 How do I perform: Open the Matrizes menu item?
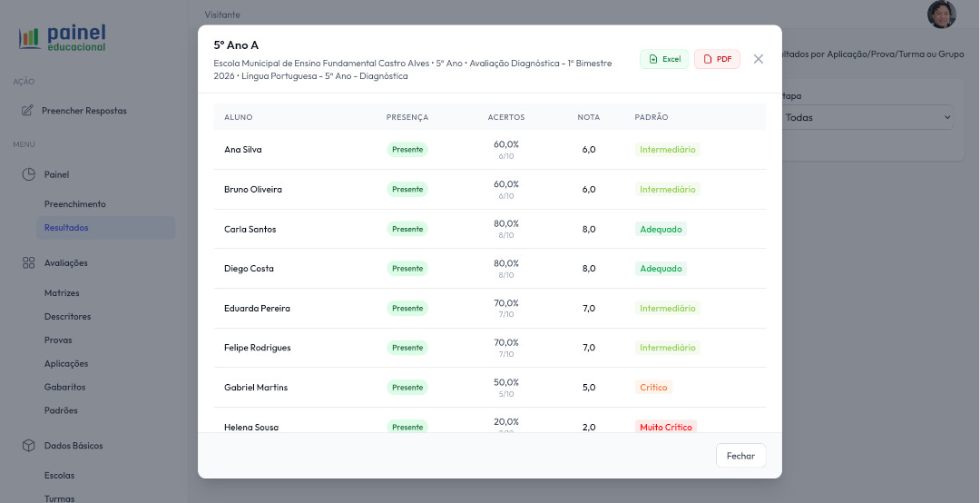62,293
